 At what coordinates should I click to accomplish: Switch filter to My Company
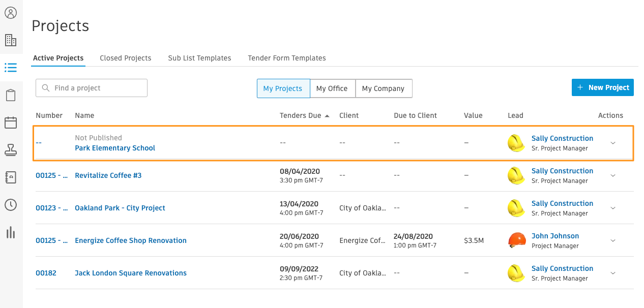point(383,88)
